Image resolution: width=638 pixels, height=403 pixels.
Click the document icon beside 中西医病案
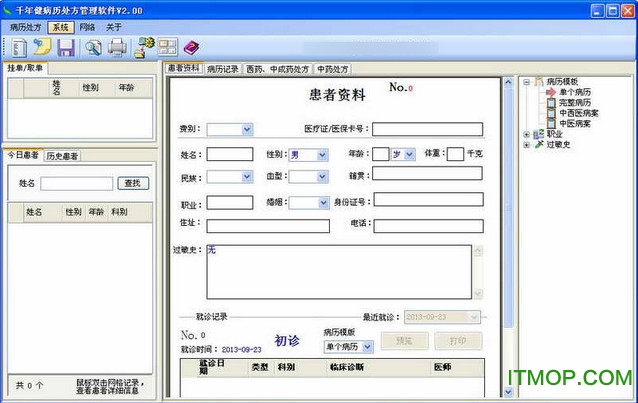click(551, 113)
